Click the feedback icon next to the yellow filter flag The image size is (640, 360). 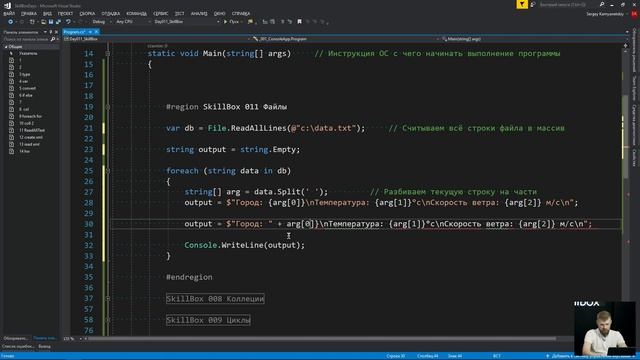click(533, 4)
